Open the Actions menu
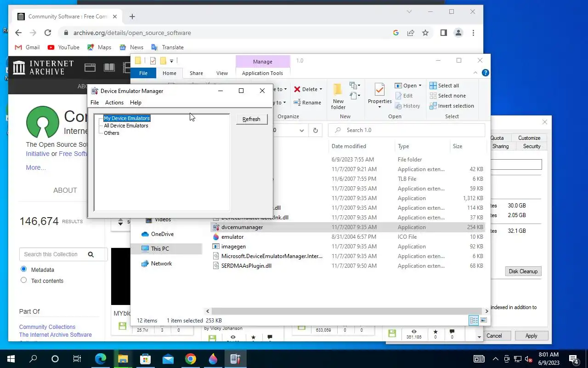 pos(114,103)
